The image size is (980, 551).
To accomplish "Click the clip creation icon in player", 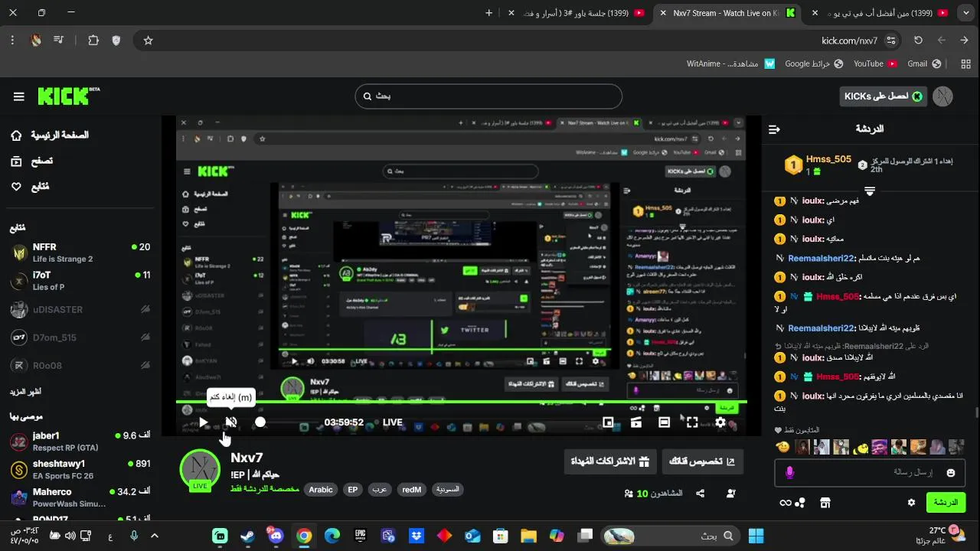I will tap(635, 422).
